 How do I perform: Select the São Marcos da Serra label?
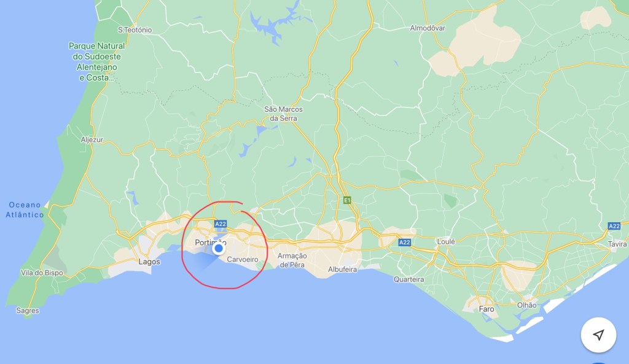click(x=283, y=114)
